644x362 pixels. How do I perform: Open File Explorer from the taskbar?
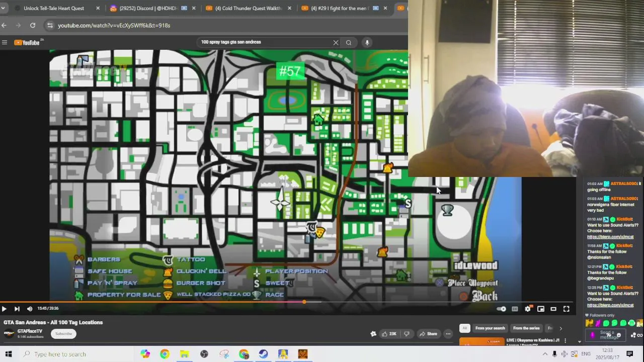[184, 354]
